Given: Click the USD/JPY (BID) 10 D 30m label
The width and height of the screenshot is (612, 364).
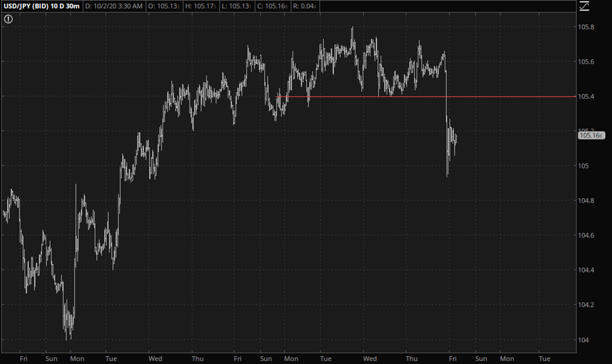Looking at the screenshot, I should point(42,6).
